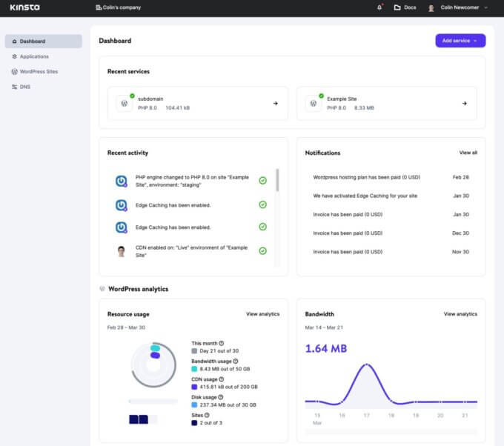
Task: Click the gray Day 21 legend swatch
Action: pos(194,351)
